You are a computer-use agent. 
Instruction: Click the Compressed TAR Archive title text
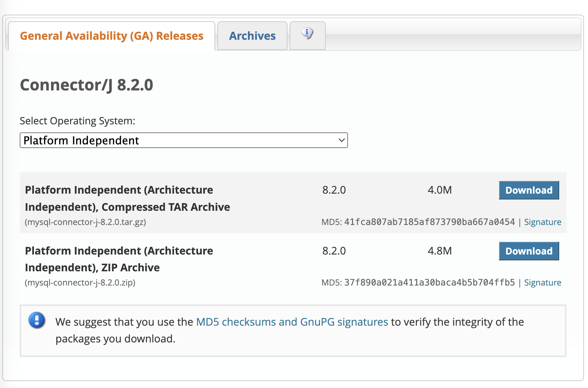point(127,198)
